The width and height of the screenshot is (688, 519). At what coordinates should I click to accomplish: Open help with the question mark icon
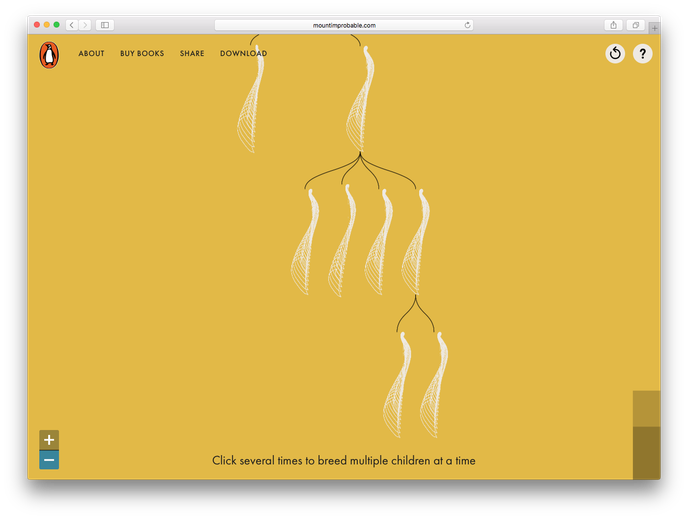tap(642, 54)
